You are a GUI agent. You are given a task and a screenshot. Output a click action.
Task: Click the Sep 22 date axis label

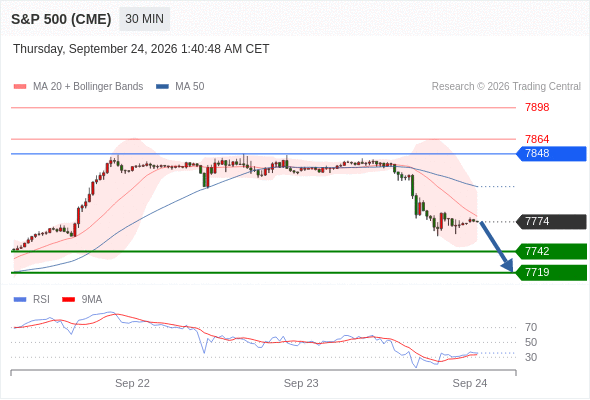(x=132, y=383)
